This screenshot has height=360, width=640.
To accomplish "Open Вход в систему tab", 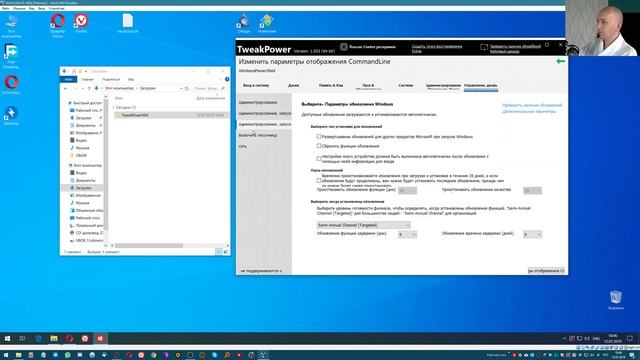I will tap(256, 86).
